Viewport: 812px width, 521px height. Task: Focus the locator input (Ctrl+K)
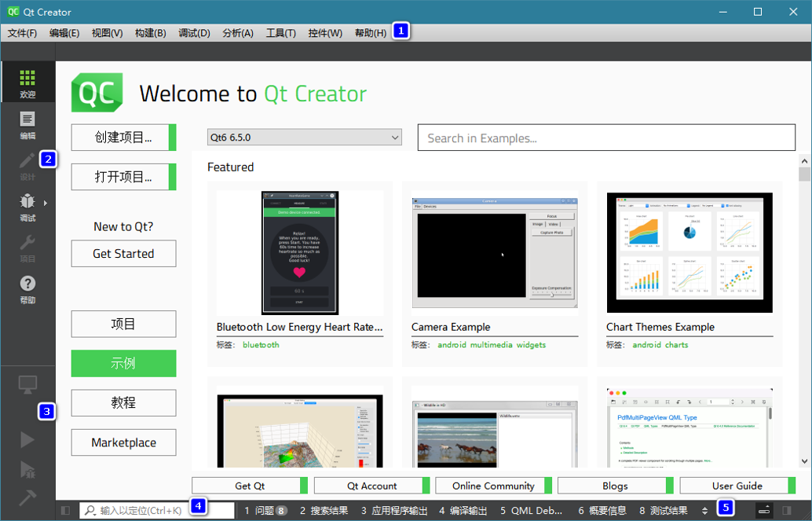(157, 511)
